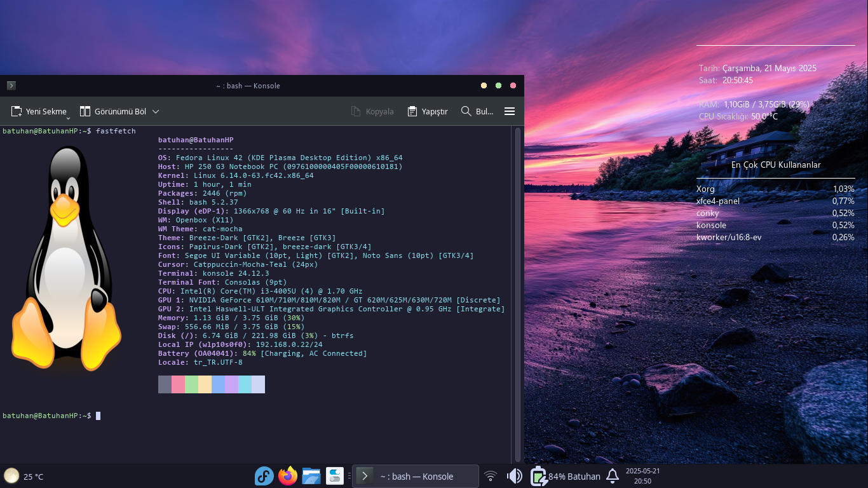Click the konsole process row in conky

[x=775, y=225]
